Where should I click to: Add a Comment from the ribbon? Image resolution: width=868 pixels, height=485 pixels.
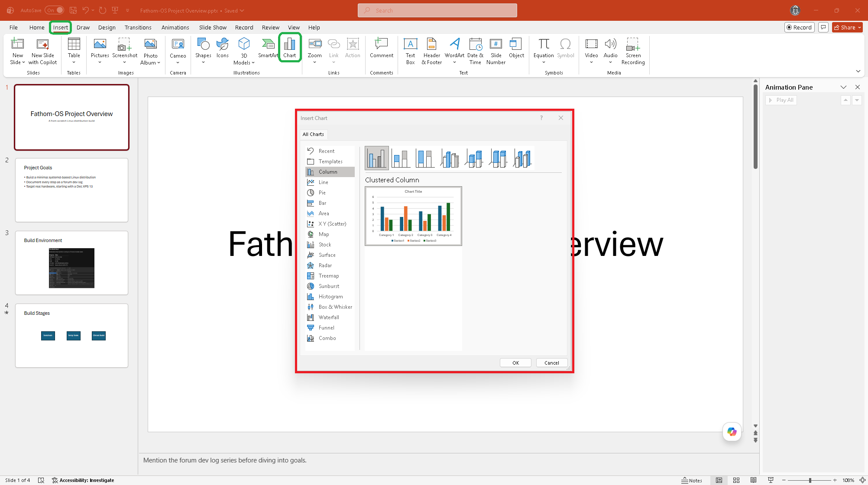click(x=382, y=48)
